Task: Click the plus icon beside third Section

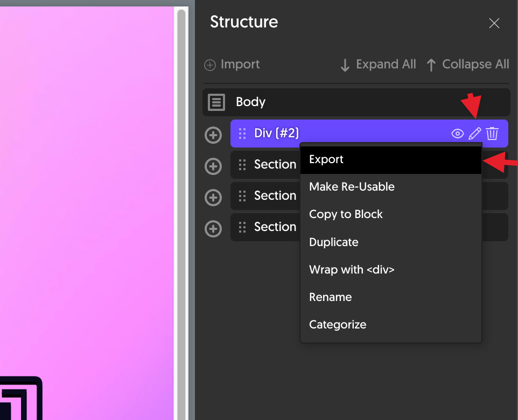Action: [213, 229]
